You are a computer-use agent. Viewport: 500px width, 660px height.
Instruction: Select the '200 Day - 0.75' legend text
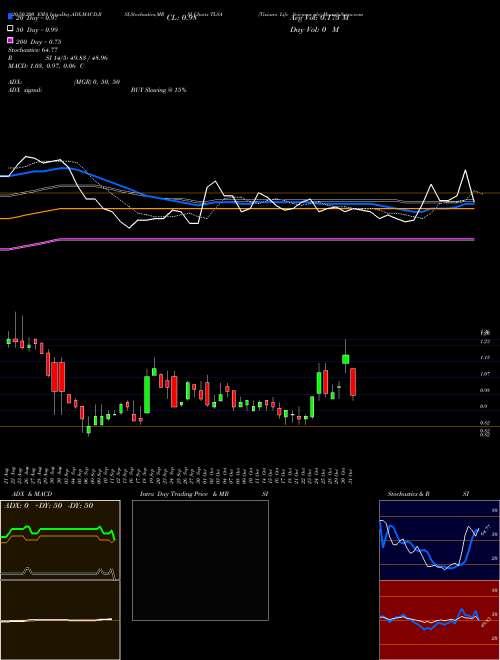pyautogui.click(x=39, y=42)
